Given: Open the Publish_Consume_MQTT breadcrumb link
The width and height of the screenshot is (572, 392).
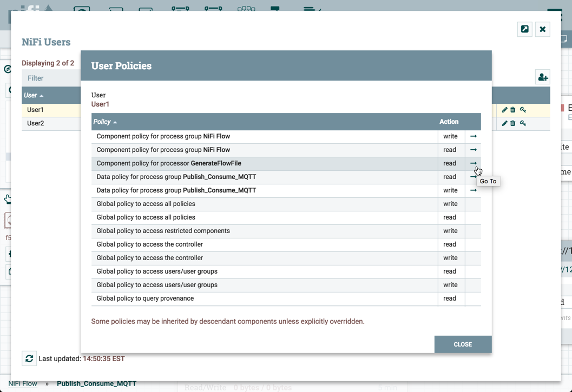Looking at the screenshot, I should [x=96, y=383].
